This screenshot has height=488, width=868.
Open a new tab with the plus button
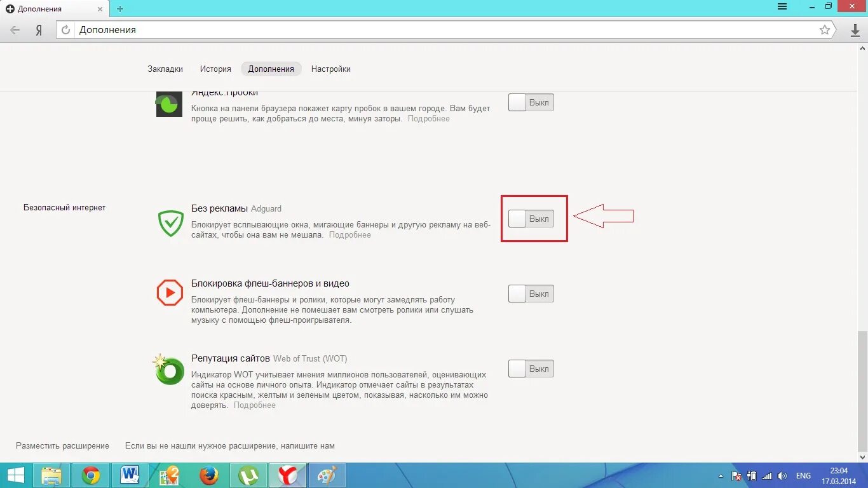120,8
